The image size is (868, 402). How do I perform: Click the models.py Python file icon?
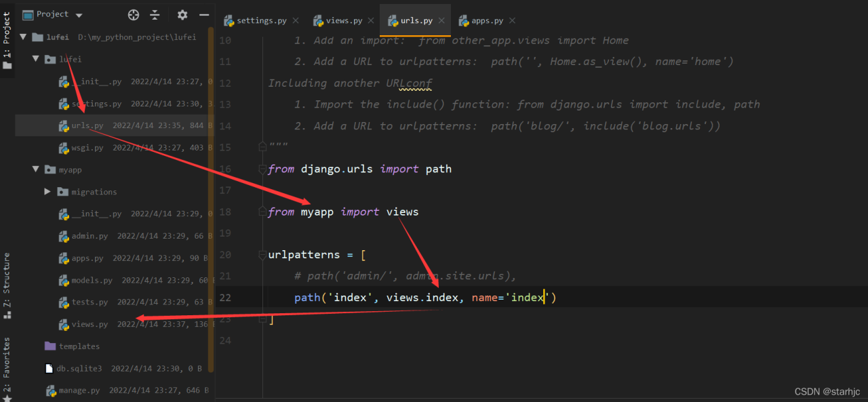click(64, 280)
